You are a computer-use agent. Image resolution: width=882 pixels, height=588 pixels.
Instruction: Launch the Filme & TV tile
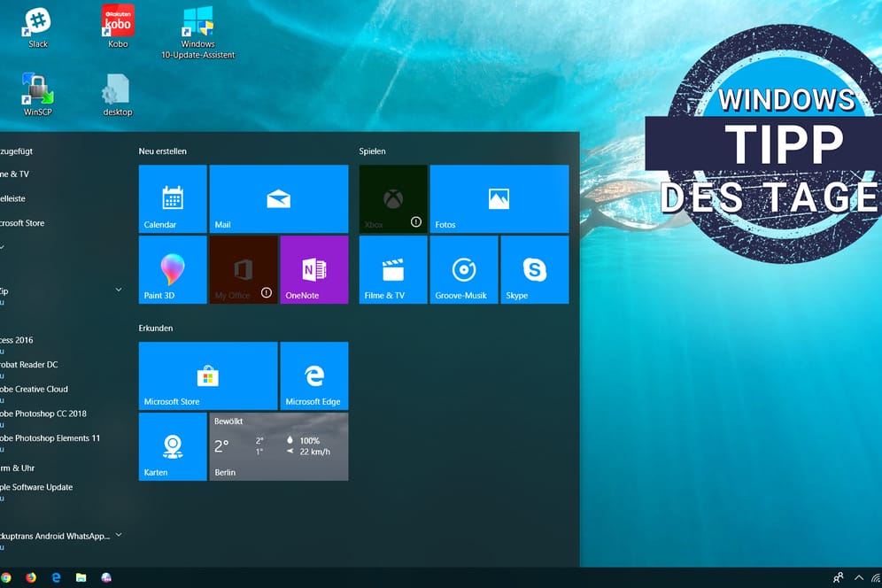coord(393,269)
